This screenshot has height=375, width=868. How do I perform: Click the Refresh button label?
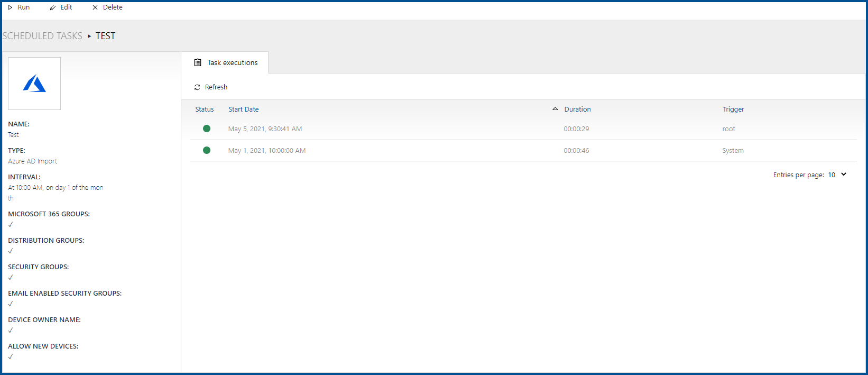pyautogui.click(x=216, y=87)
